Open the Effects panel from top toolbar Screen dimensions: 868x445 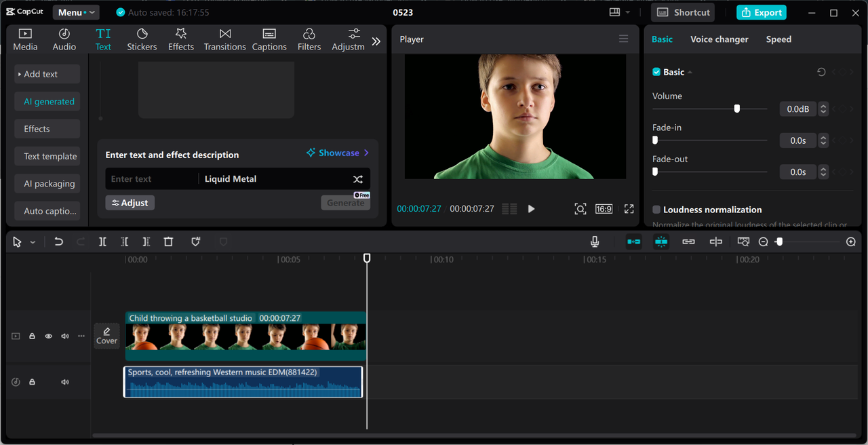point(181,39)
